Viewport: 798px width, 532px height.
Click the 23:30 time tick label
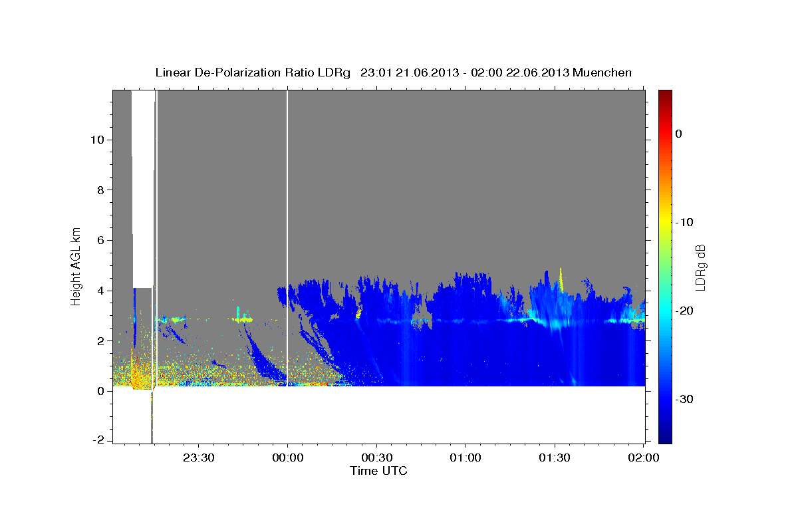pos(198,458)
